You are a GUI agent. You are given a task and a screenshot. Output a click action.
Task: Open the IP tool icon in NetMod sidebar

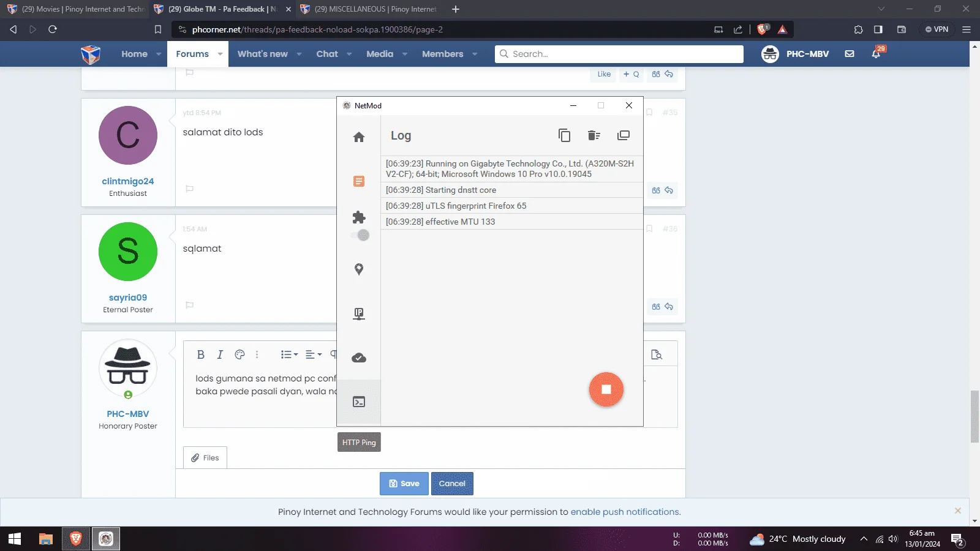pyautogui.click(x=359, y=314)
